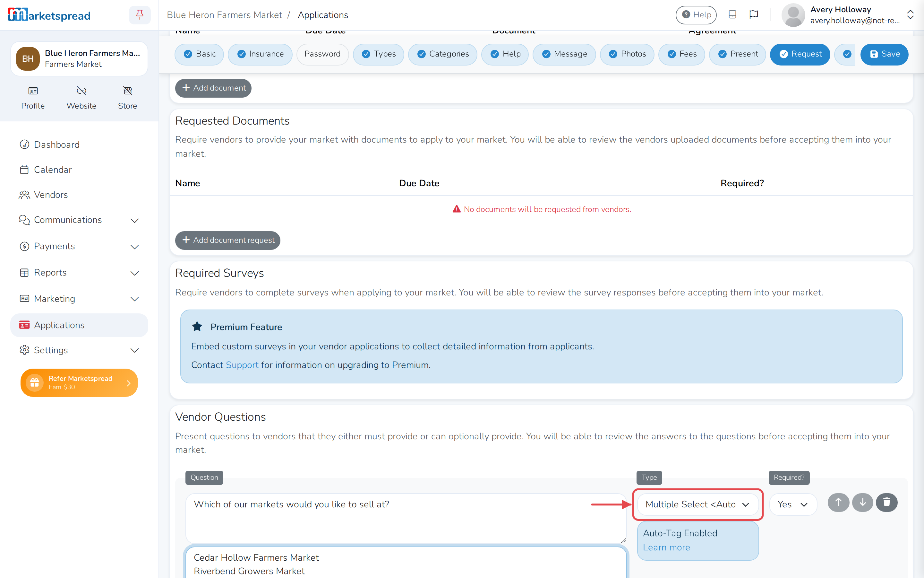Screen dimensions: 924x578
Task: Select the Blue Heron market card
Action: [x=79, y=58]
